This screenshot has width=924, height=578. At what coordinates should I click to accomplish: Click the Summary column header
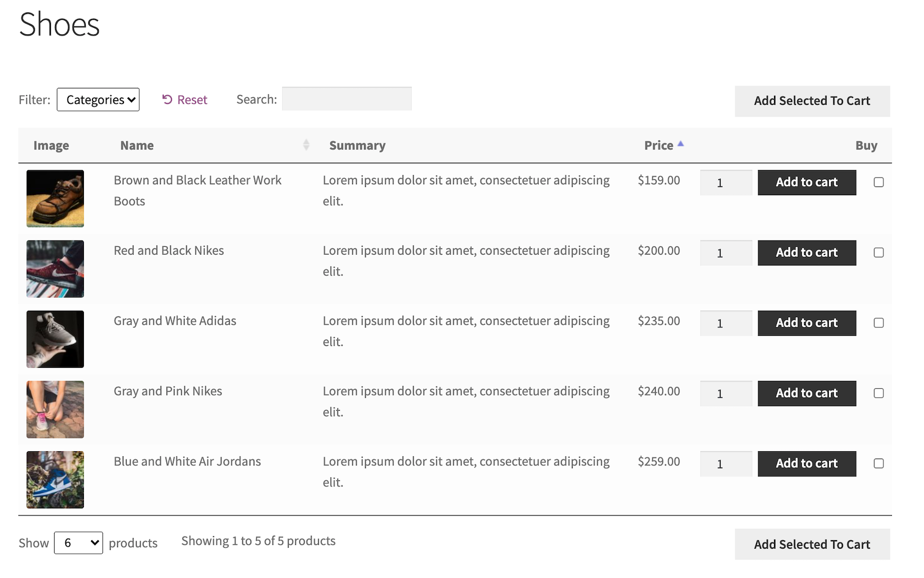(x=357, y=145)
